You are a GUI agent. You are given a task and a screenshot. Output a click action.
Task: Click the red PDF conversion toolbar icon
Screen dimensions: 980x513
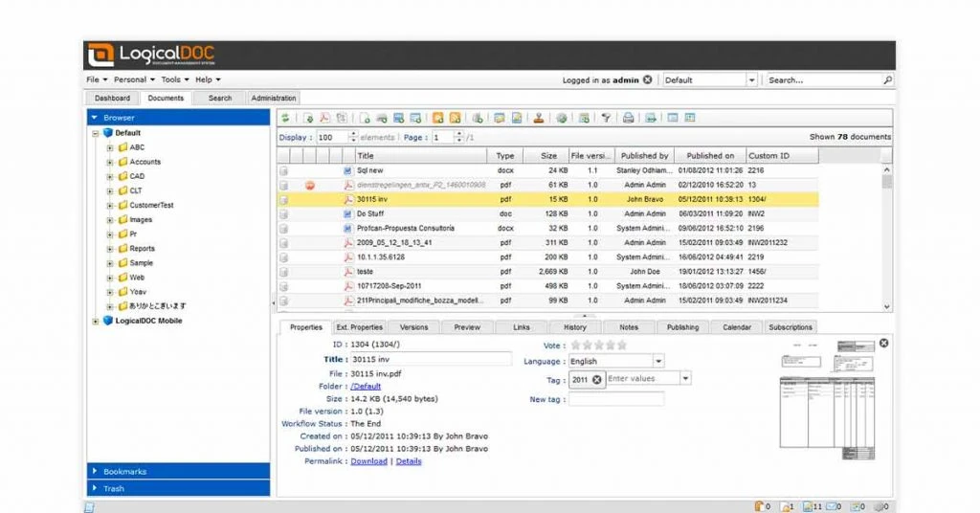coord(325,118)
